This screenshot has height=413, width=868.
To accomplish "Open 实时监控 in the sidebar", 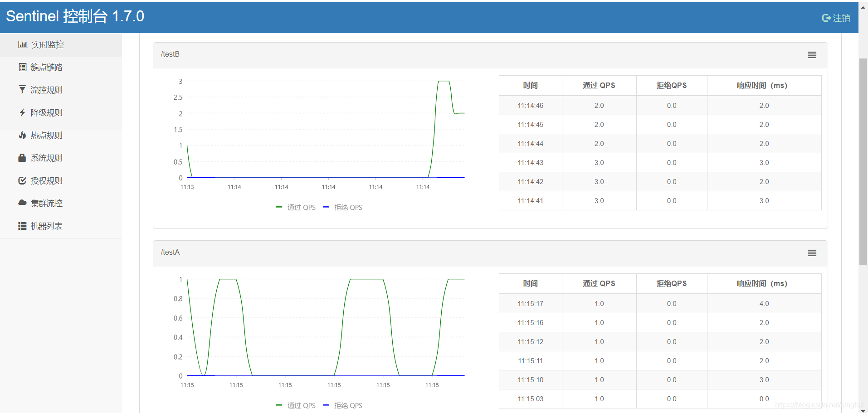I will click(61, 45).
